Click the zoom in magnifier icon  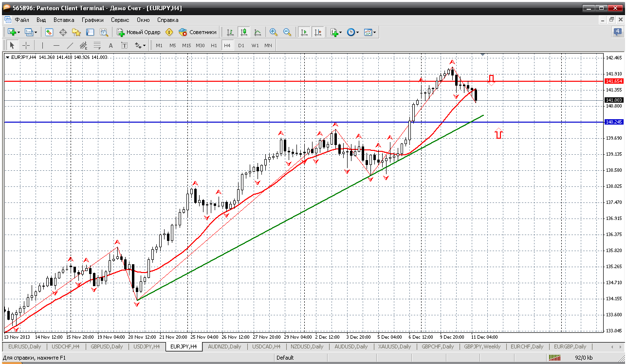click(x=274, y=32)
